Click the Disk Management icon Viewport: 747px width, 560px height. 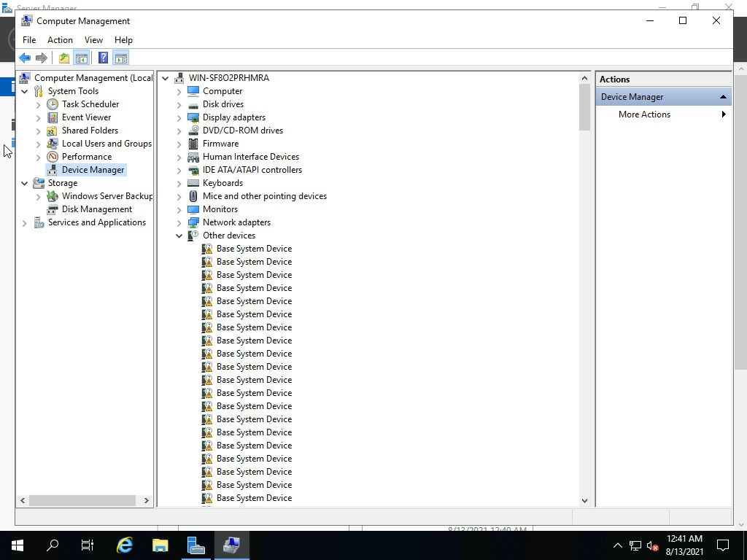tap(53, 209)
